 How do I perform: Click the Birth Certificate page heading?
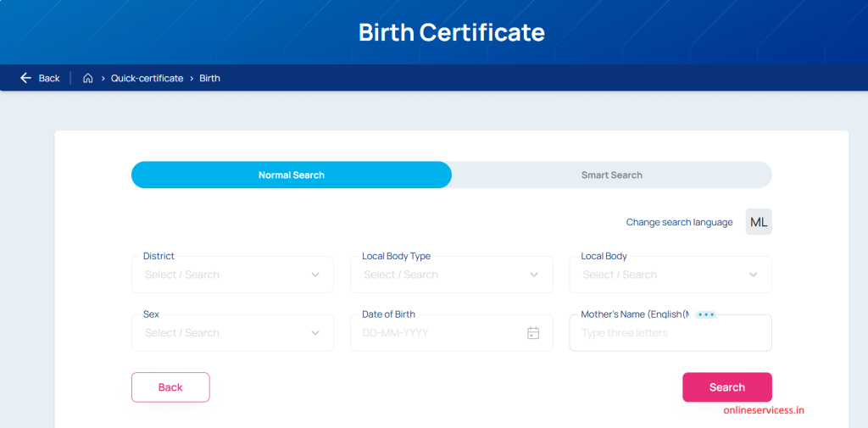click(x=451, y=32)
